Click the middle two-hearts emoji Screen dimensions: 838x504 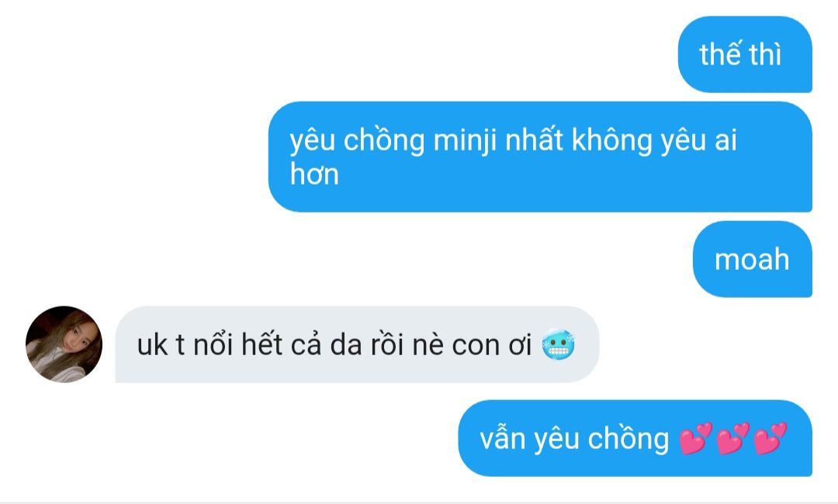(733, 438)
